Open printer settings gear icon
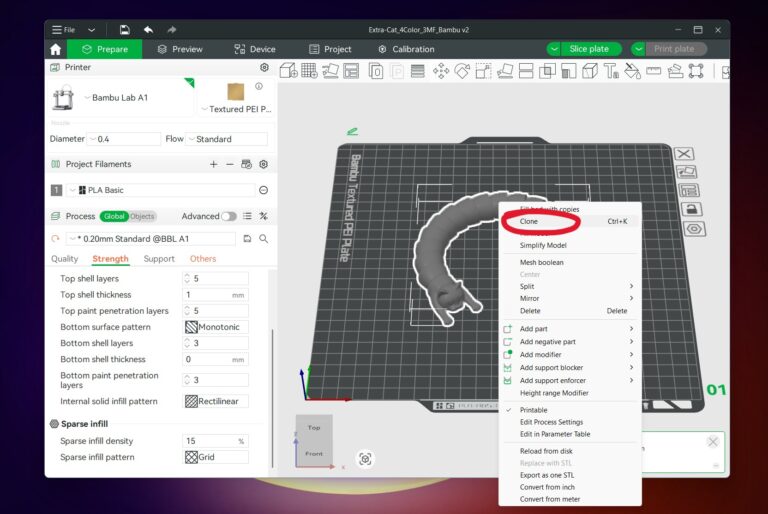 click(x=264, y=67)
